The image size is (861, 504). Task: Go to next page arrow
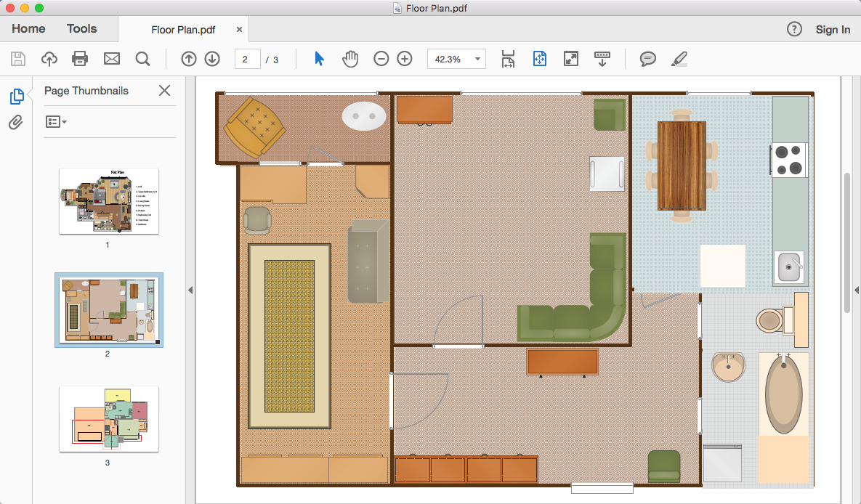[212, 59]
